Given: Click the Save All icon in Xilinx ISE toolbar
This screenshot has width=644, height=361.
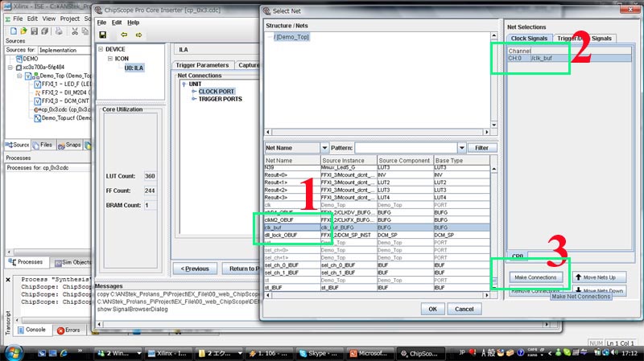Looking at the screenshot, I should tap(44, 31).
